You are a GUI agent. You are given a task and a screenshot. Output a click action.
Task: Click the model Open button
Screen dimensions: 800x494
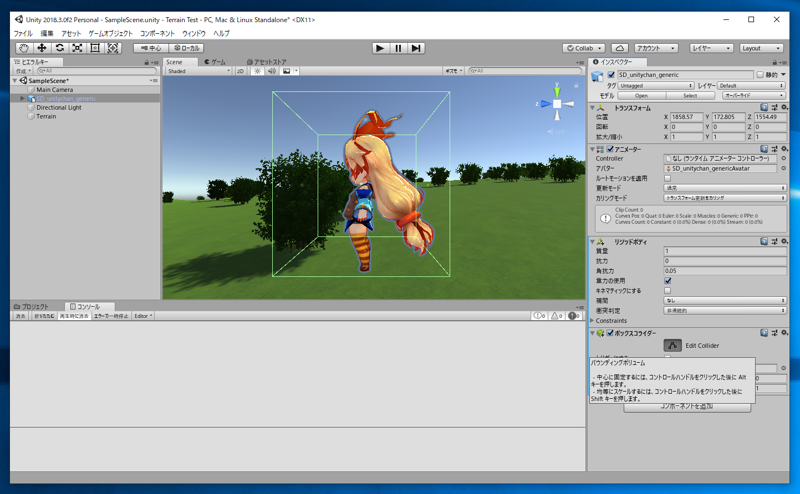tap(641, 96)
